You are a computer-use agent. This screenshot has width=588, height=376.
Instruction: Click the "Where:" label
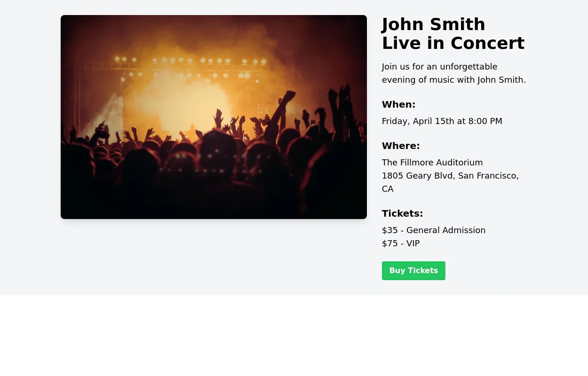(400, 146)
